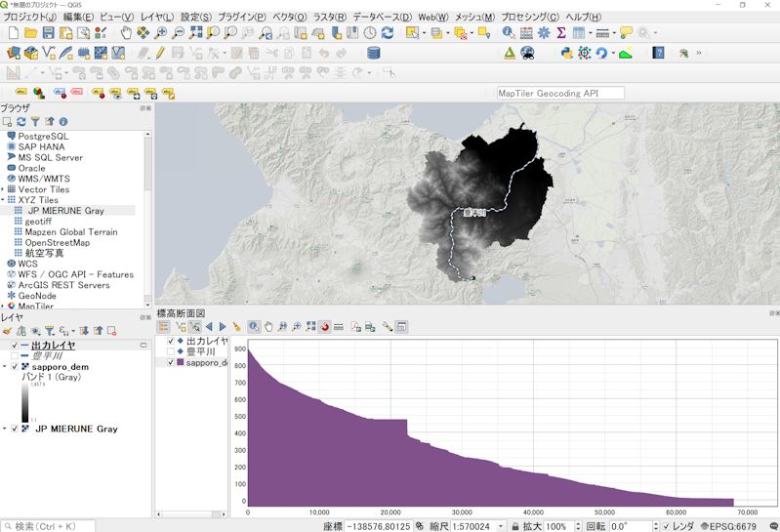Image resolution: width=780 pixels, height=532 pixels.
Task: Check 豊平川 in elevation profile layer list
Action: pos(171,352)
